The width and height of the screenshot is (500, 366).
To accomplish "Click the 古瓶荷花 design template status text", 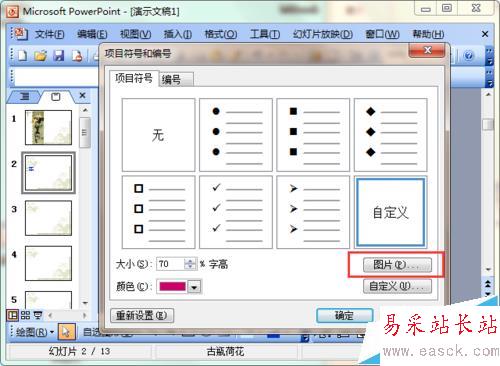I will tap(225, 351).
